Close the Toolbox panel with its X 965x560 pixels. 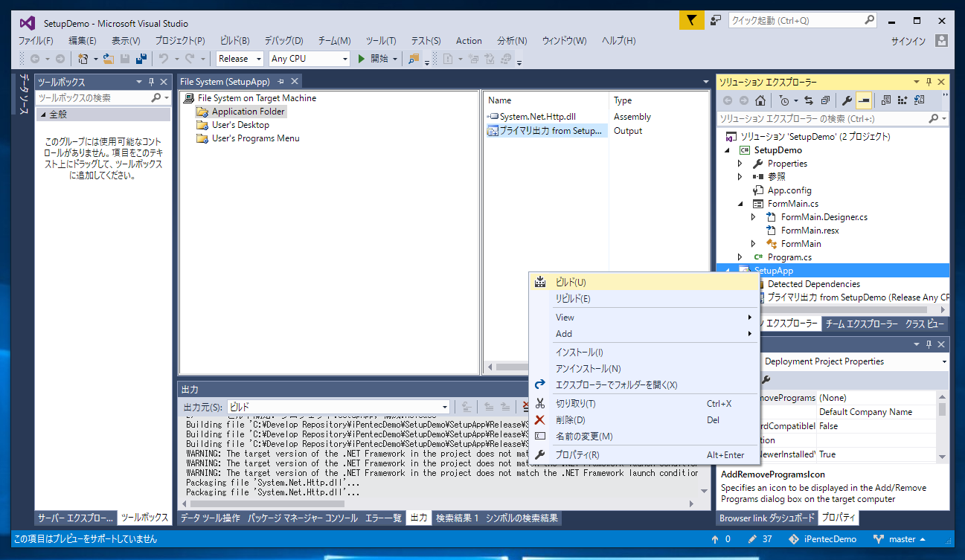click(164, 82)
